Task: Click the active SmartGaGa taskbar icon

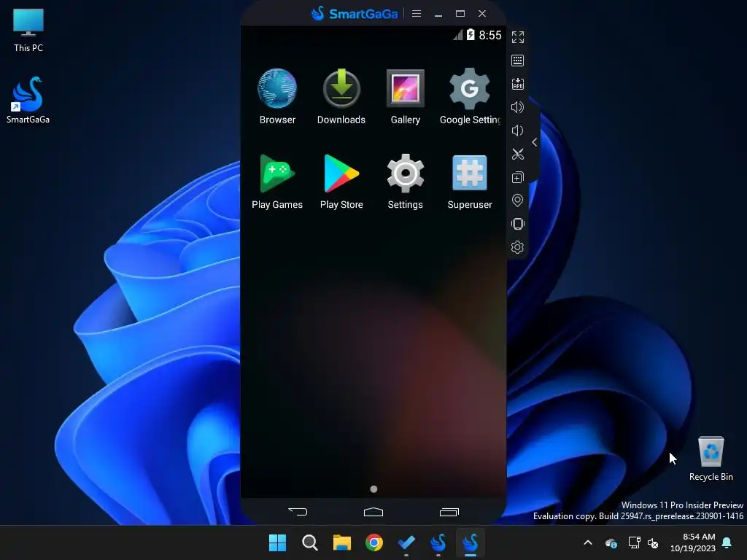Action: (471, 542)
